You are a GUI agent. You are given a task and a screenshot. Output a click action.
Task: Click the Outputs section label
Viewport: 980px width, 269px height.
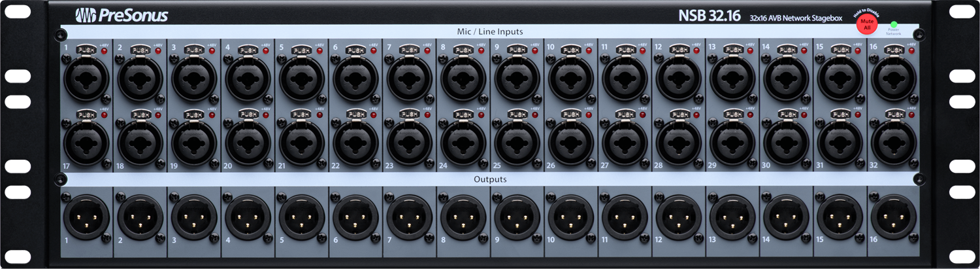click(x=490, y=179)
